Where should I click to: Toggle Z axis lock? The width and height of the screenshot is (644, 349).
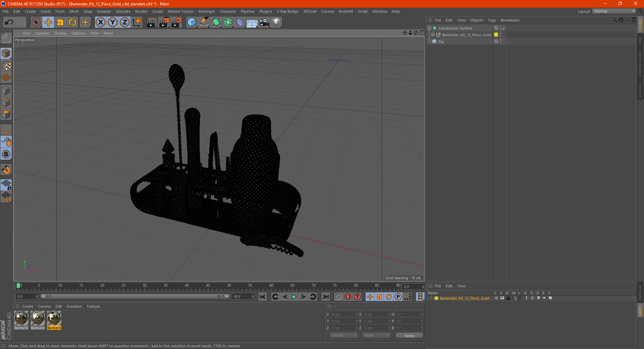(x=125, y=22)
